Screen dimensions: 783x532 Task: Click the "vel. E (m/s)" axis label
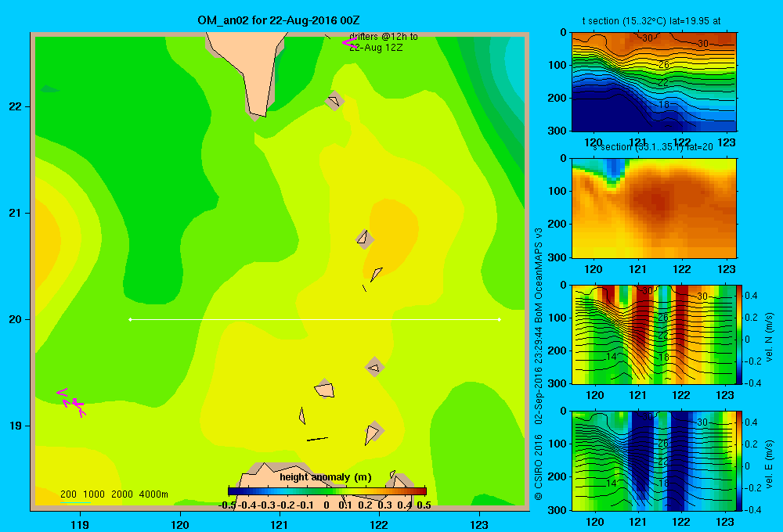[x=769, y=463]
